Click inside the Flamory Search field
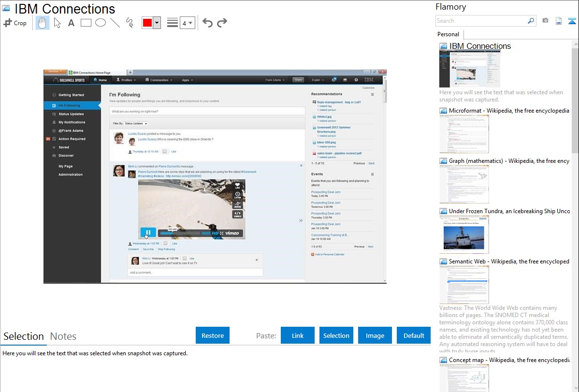Viewport: 579px width, 392px height. (481, 21)
